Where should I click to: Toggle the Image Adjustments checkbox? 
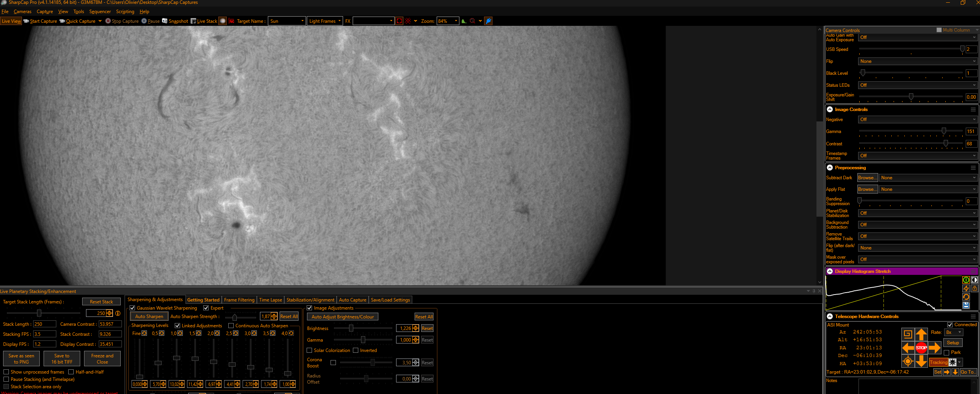tap(309, 308)
